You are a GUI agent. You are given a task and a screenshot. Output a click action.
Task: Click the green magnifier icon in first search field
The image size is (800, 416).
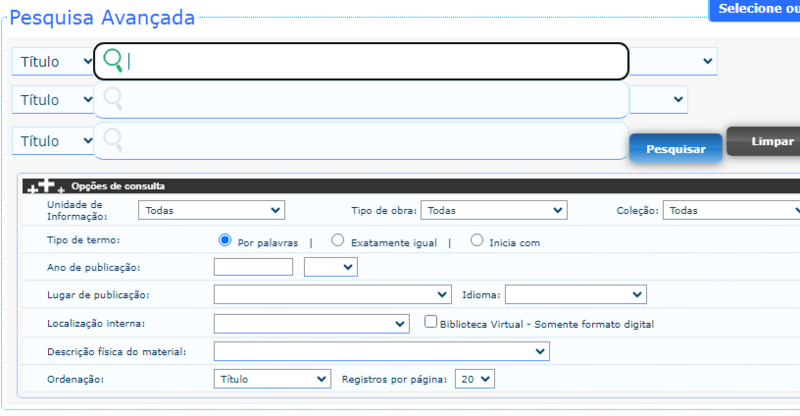coord(113,62)
